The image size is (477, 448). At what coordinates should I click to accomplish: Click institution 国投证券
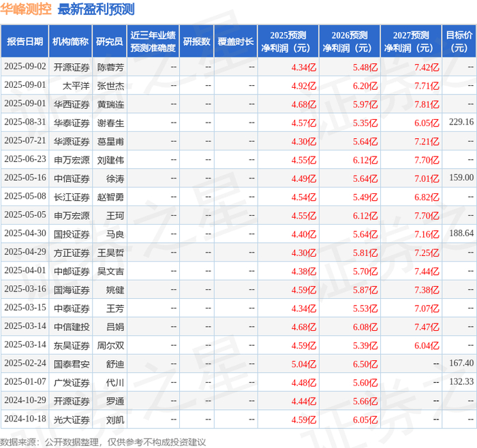72,234
